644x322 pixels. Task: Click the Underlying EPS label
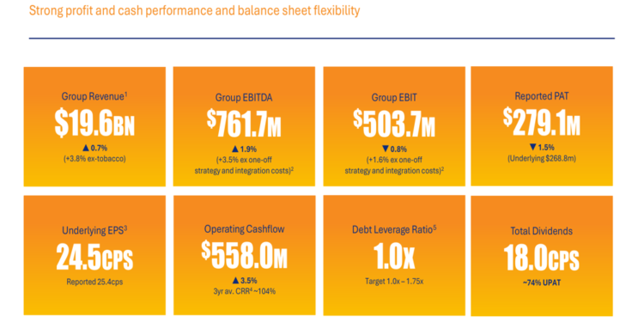point(94,231)
